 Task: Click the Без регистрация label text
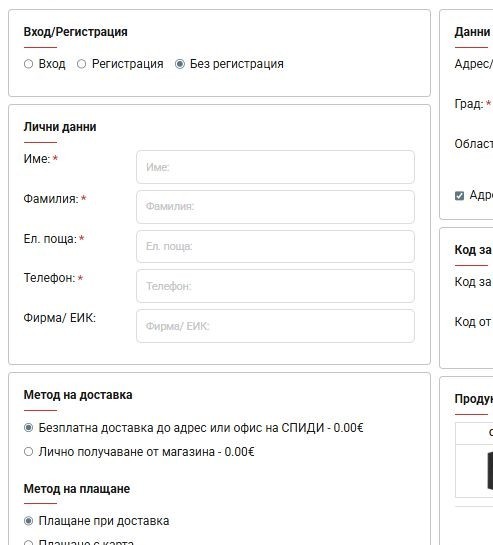[237, 64]
